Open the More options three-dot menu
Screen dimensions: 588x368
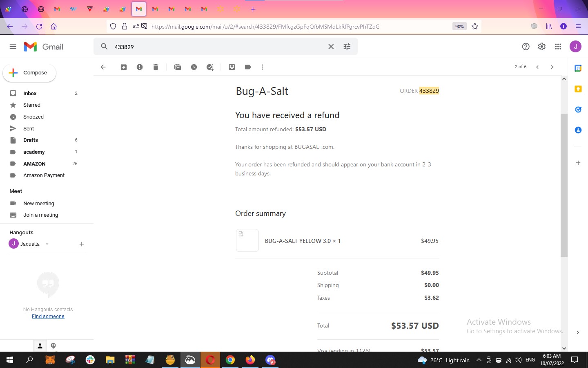pos(263,67)
